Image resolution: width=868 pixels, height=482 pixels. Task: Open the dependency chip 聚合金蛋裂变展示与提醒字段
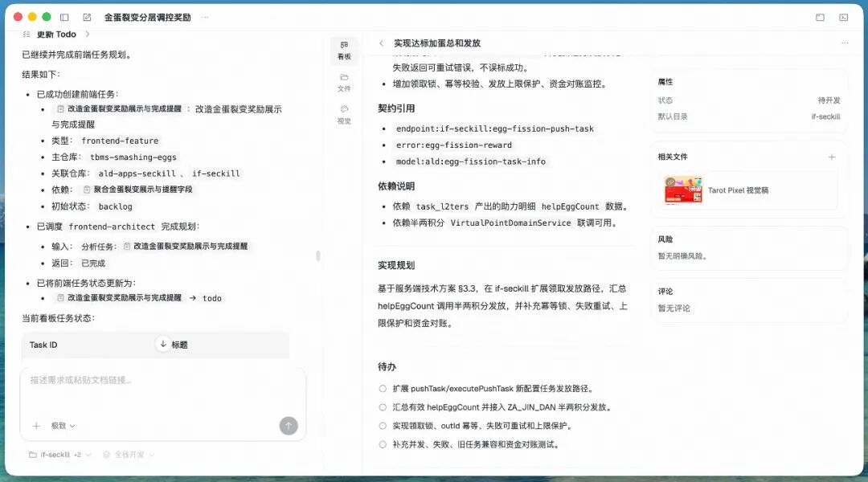coord(137,190)
